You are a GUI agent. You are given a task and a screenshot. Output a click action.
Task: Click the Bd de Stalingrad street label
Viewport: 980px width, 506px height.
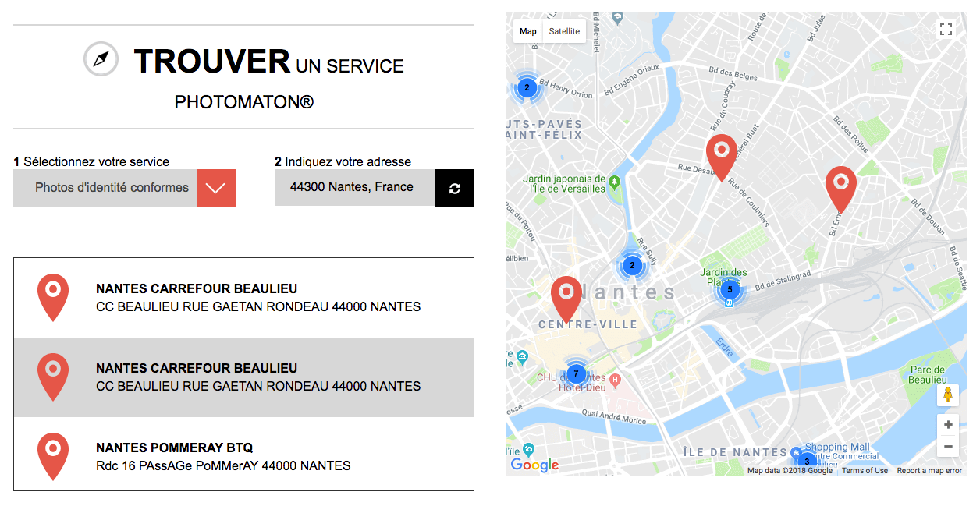(x=783, y=281)
